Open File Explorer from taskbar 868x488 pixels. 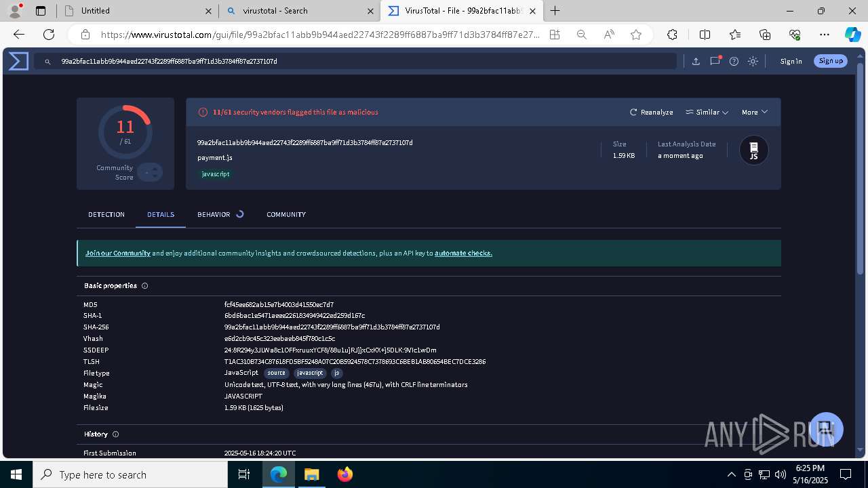(x=311, y=474)
